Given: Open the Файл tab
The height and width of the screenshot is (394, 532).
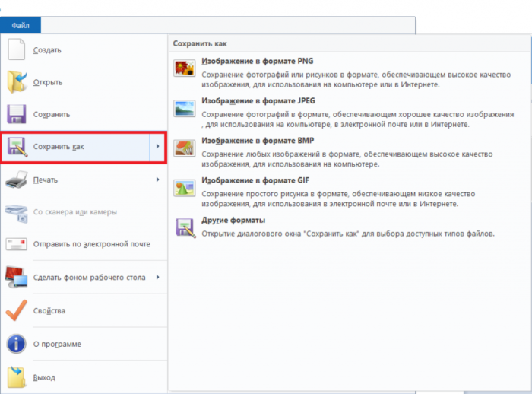Looking at the screenshot, I should pos(21,24).
